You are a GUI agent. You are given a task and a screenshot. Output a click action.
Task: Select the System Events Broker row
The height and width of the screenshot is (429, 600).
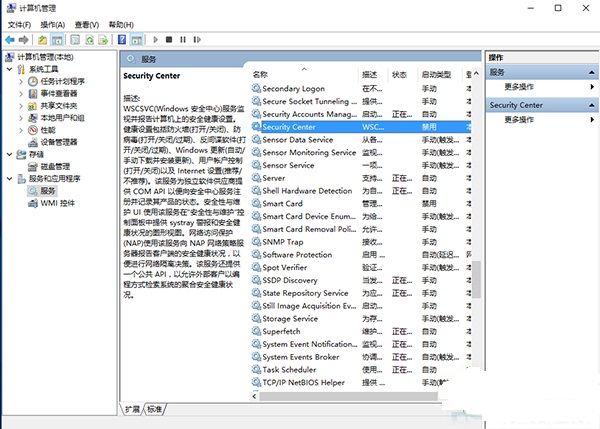[361, 357]
